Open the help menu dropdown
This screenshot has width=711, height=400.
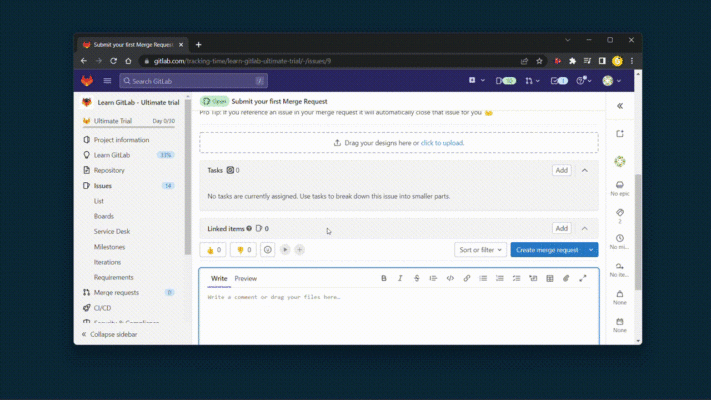click(x=584, y=81)
